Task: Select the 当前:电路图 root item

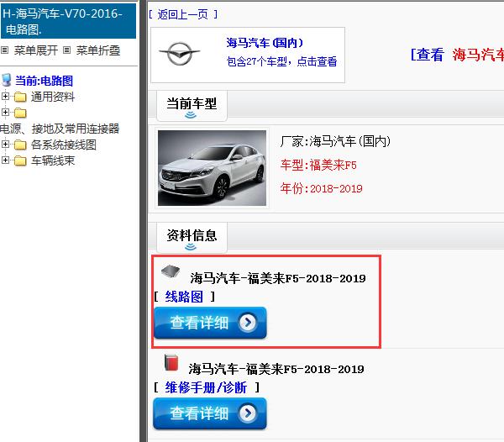Action: point(44,81)
